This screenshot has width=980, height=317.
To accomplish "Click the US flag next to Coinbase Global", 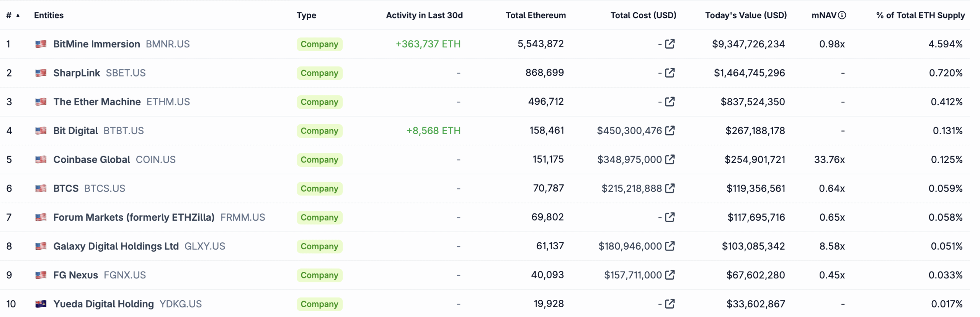I will click(41, 159).
